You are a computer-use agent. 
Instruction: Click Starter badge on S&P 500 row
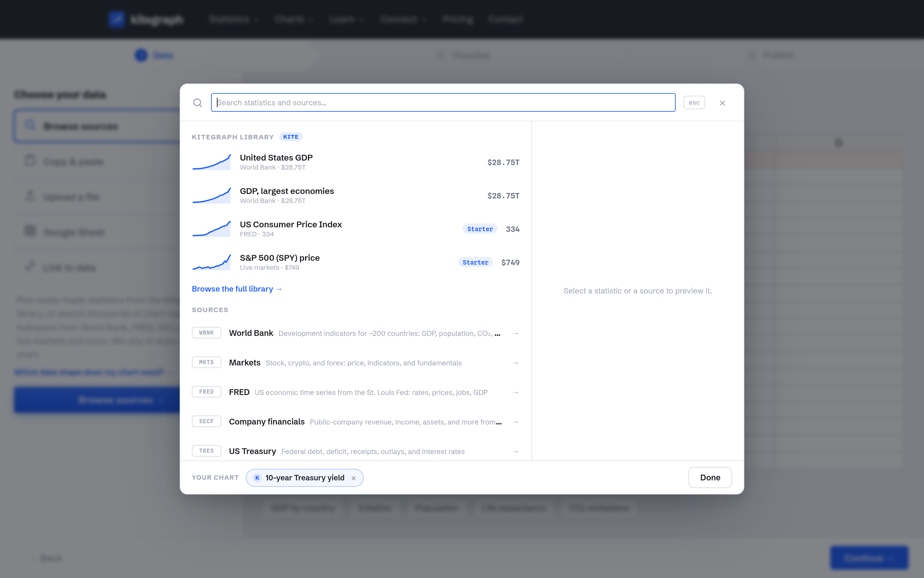click(475, 262)
